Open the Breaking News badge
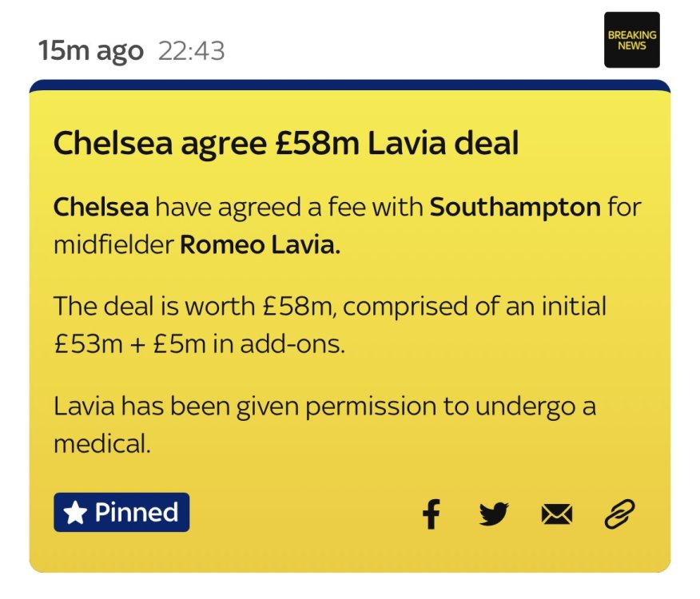Image resolution: width=700 pixels, height=599 pixels. 632,40
